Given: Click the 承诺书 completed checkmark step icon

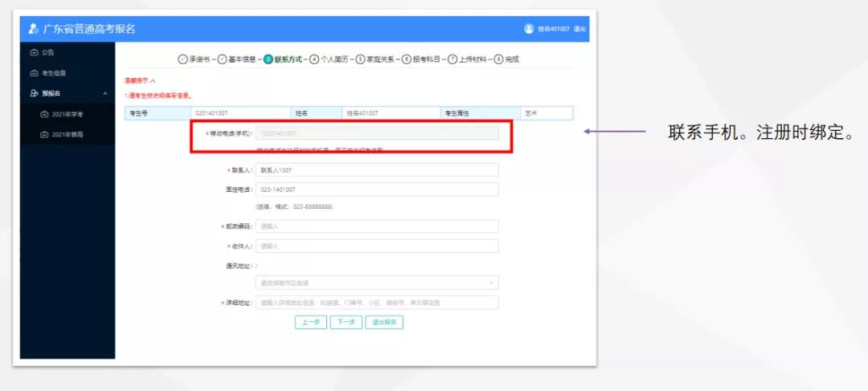Looking at the screenshot, I should (182, 59).
